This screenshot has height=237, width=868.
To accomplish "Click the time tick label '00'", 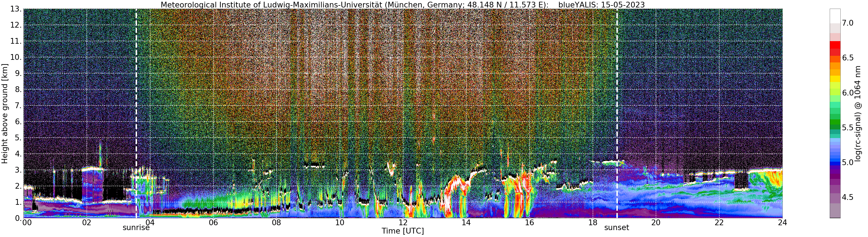I will coord(27,223).
